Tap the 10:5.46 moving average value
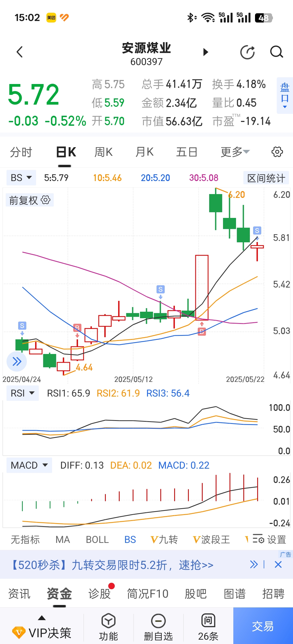Screen dimensions: 293x644 coord(107,178)
